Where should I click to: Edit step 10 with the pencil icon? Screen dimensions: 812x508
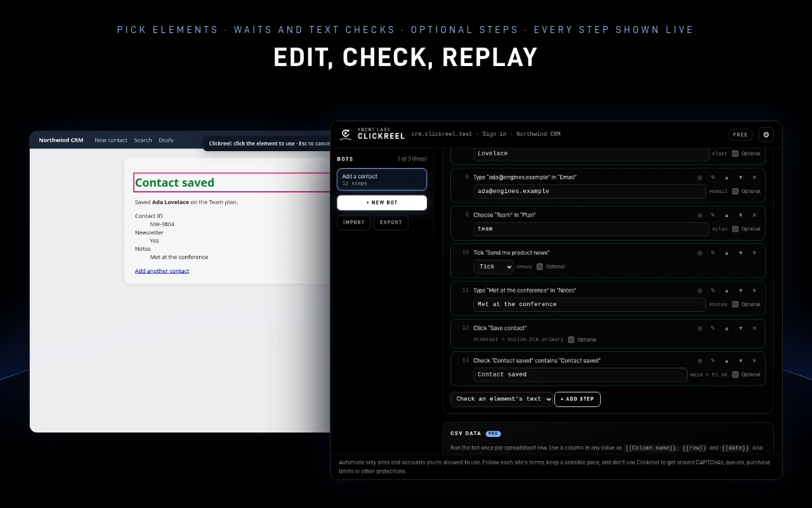[713, 253]
